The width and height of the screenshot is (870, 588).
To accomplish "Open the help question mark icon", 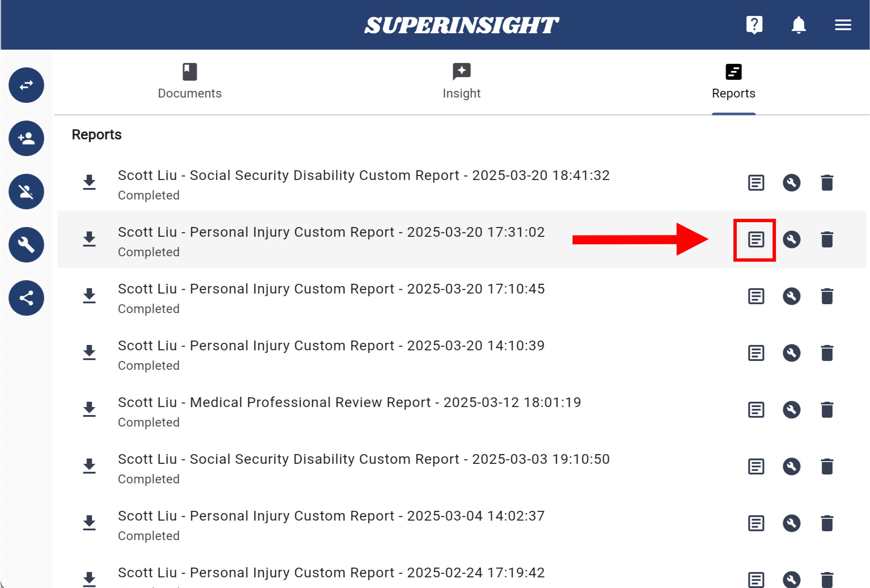I will pos(754,25).
